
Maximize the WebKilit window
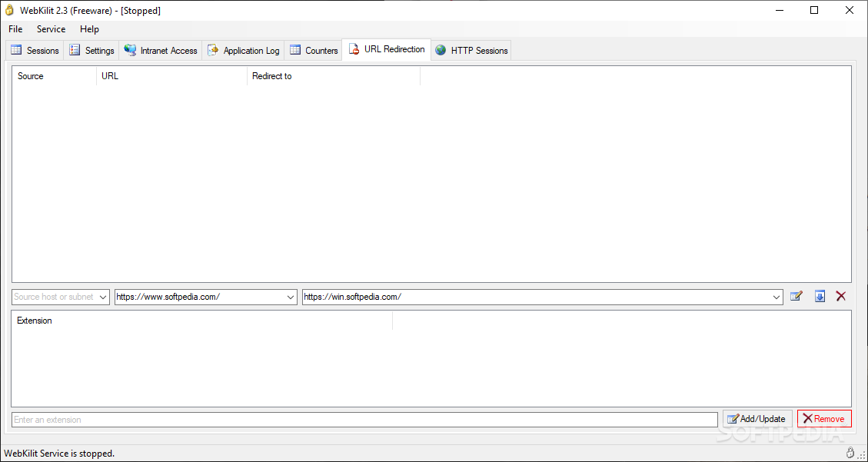coord(813,10)
